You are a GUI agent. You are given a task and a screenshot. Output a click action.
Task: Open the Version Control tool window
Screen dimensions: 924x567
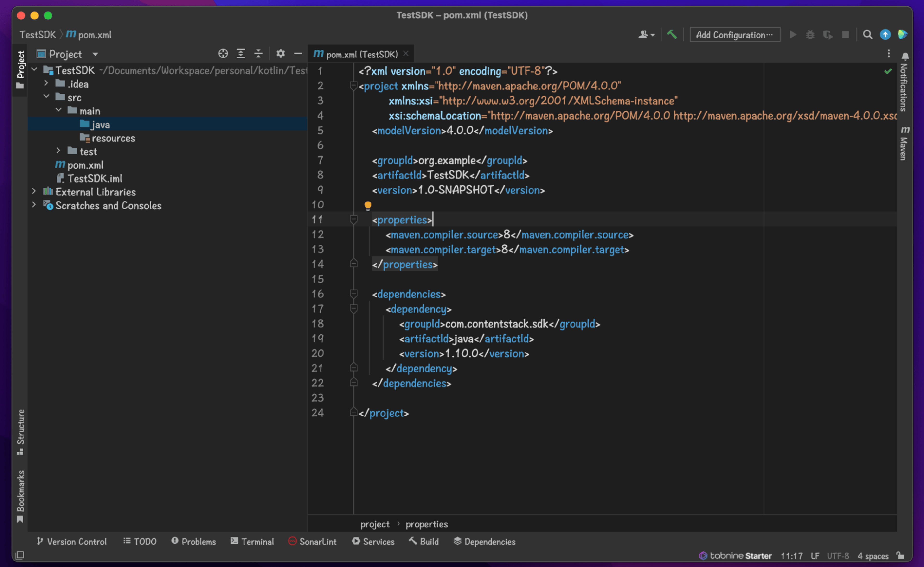72,541
